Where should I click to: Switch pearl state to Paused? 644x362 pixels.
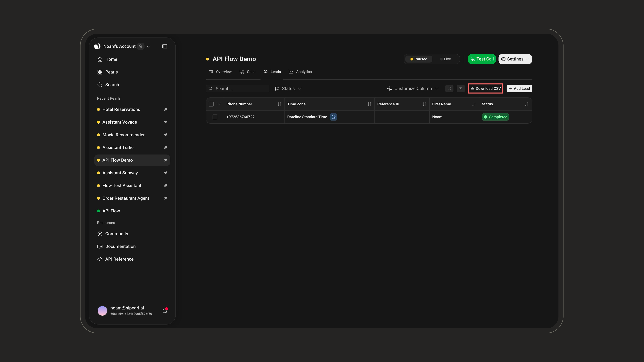coord(419,59)
